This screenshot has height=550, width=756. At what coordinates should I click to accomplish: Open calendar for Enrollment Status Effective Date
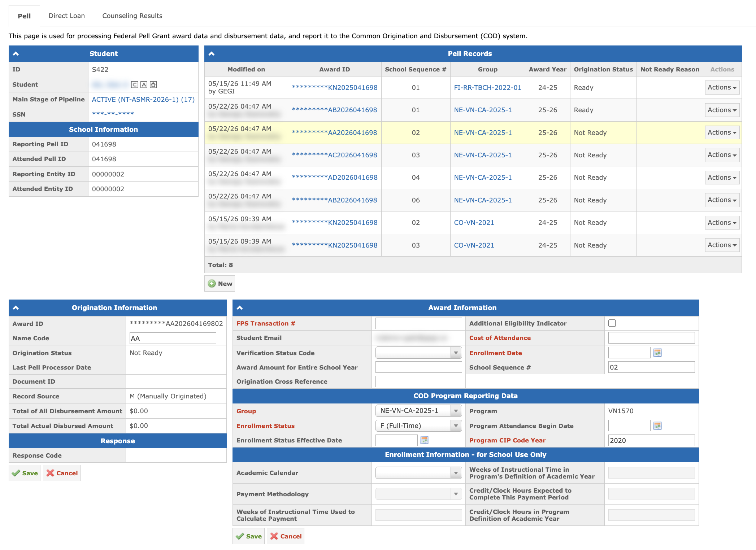point(425,440)
